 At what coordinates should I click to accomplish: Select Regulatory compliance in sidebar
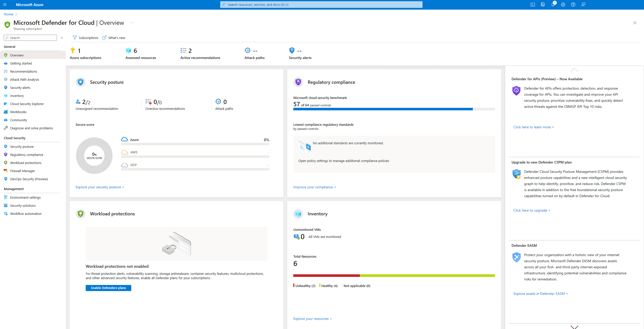point(27,155)
